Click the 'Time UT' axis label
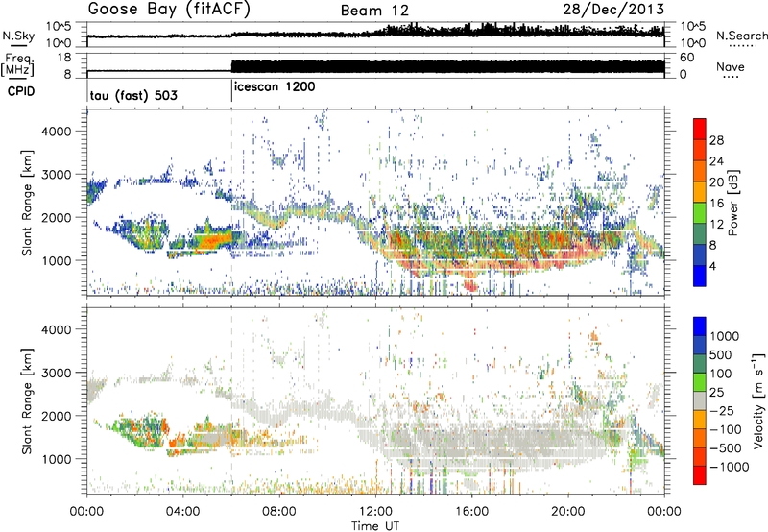Viewport: 768px width, 532px height. coord(375,526)
